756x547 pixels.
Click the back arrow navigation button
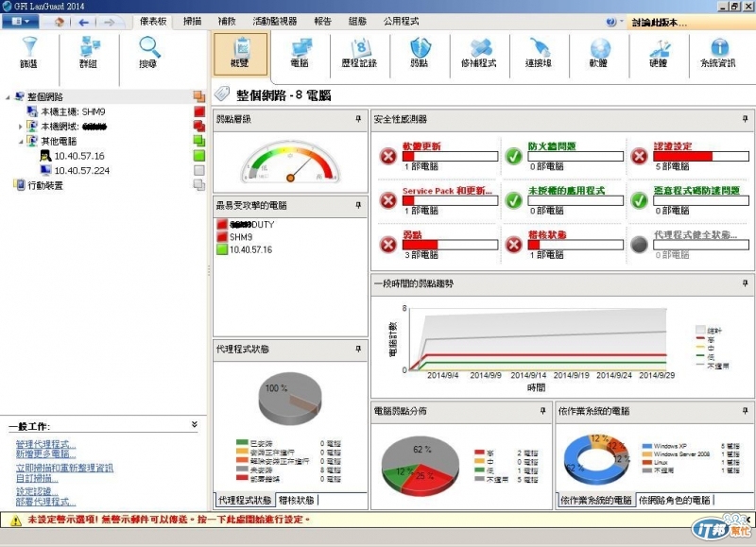click(83, 22)
